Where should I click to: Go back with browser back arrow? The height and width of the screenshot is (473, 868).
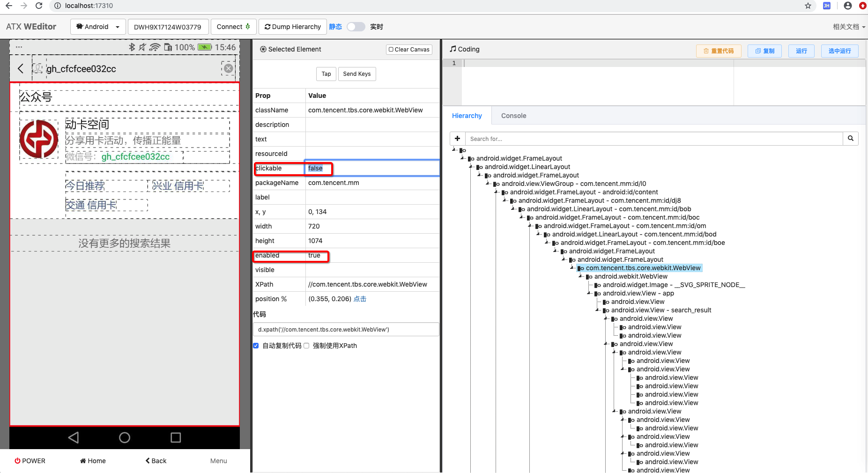[x=9, y=6]
